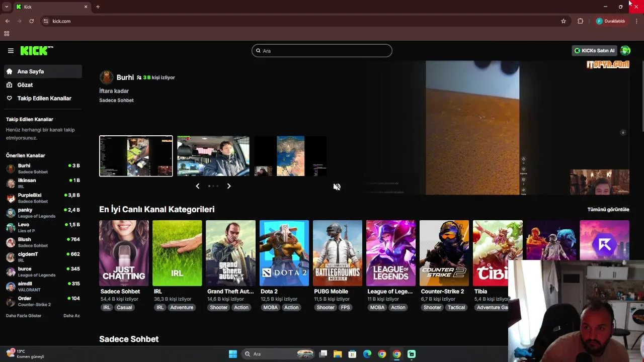This screenshot has height=362, width=644.
Task: Open the weather widget on taskbar
Action: click(x=25, y=354)
